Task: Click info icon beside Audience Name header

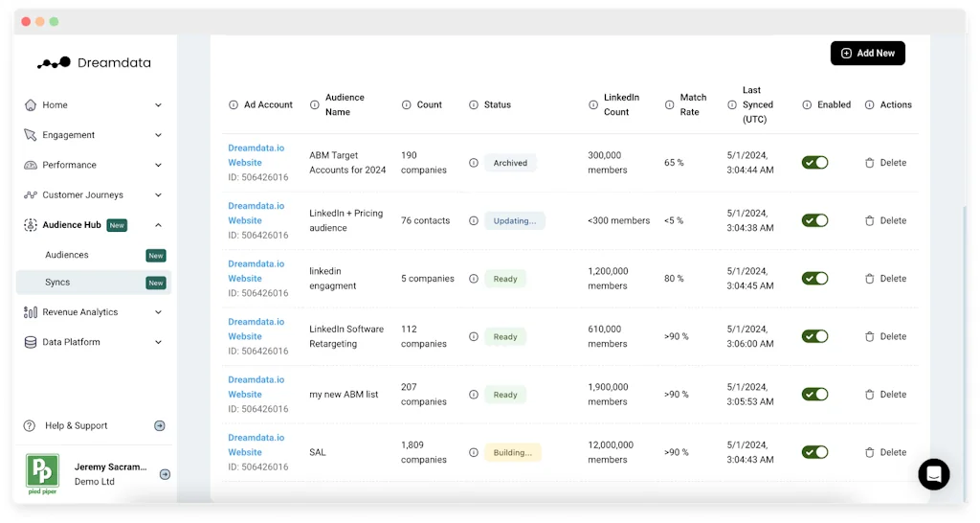Action: 314,105
